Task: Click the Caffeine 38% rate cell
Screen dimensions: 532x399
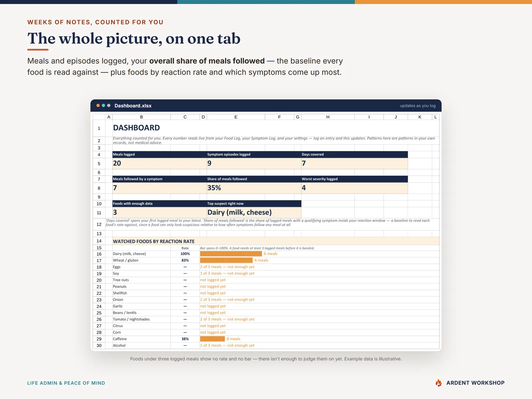Action: (185, 339)
